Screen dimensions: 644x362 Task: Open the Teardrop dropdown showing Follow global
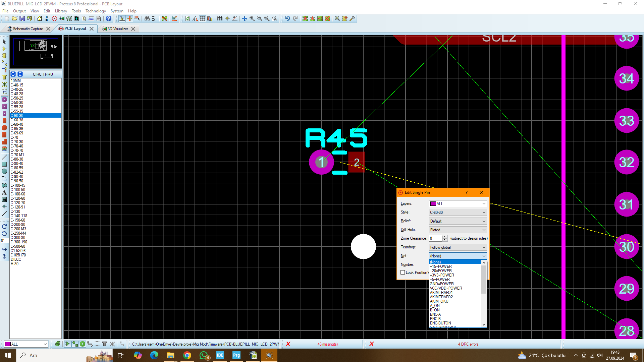point(458,247)
